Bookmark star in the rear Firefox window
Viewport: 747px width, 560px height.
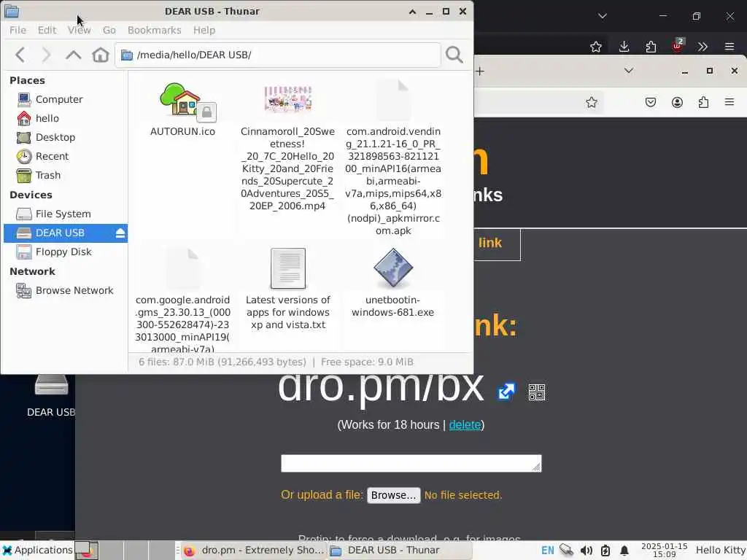[x=595, y=47]
